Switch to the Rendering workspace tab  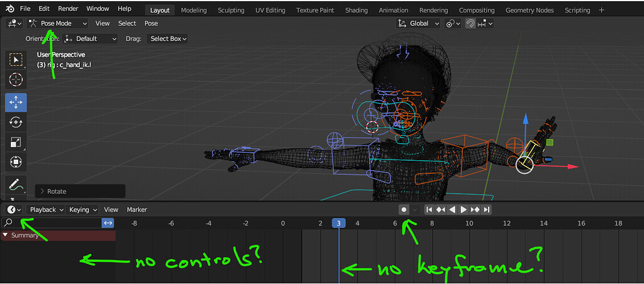(434, 10)
